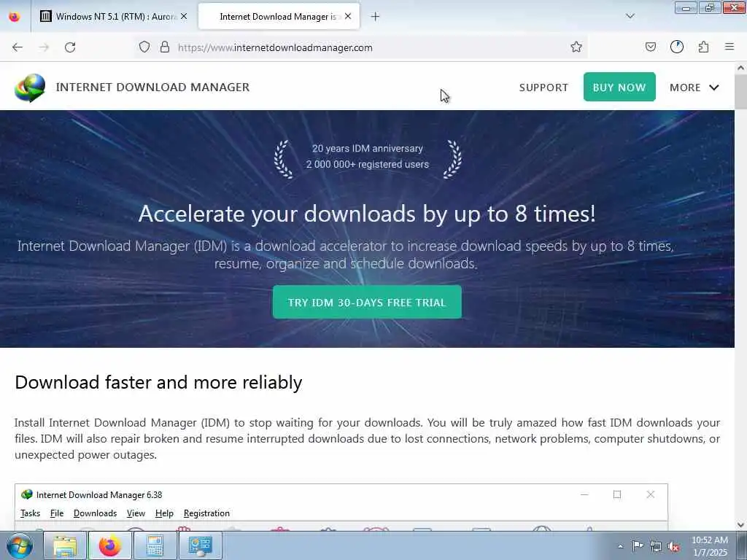This screenshot has width=747, height=560.
Task: Open the list all tabs chevron
Action: (x=630, y=16)
